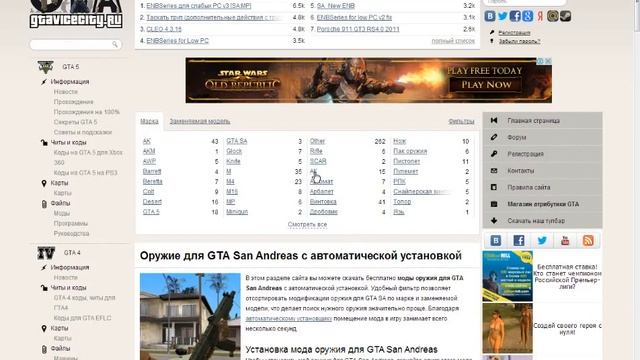The height and width of the screenshot is (360, 640).
Task: Close the Star Wars ad banner
Action: tap(548, 61)
